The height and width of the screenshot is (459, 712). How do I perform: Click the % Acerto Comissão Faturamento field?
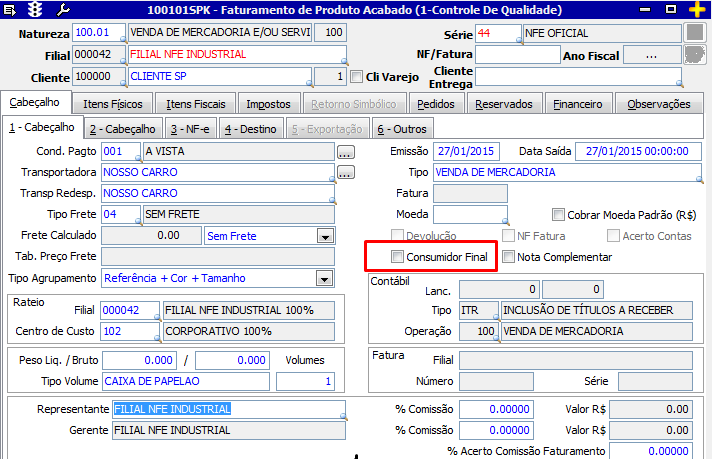pyautogui.click(x=651, y=451)
